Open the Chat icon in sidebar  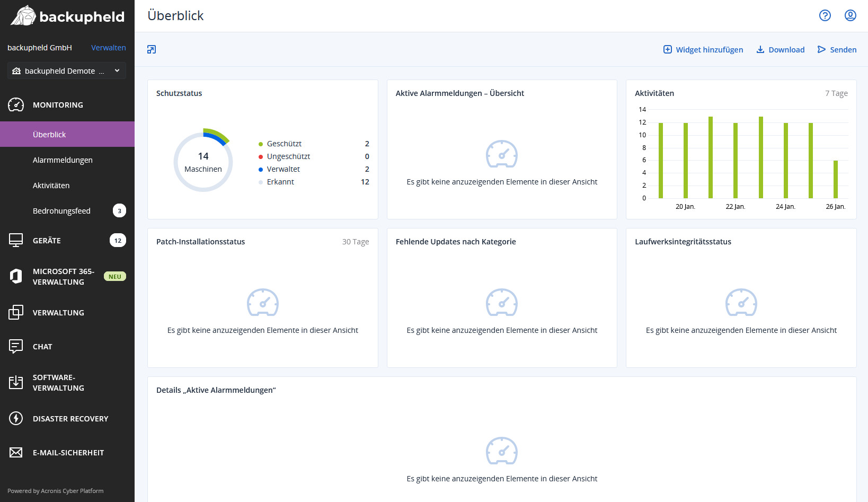click(16, 346)
